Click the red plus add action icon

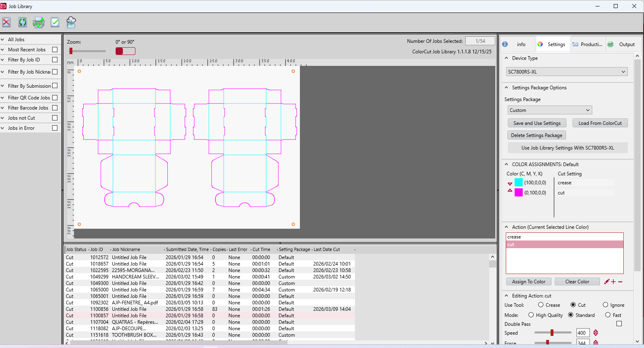click(x=613, y=282)
